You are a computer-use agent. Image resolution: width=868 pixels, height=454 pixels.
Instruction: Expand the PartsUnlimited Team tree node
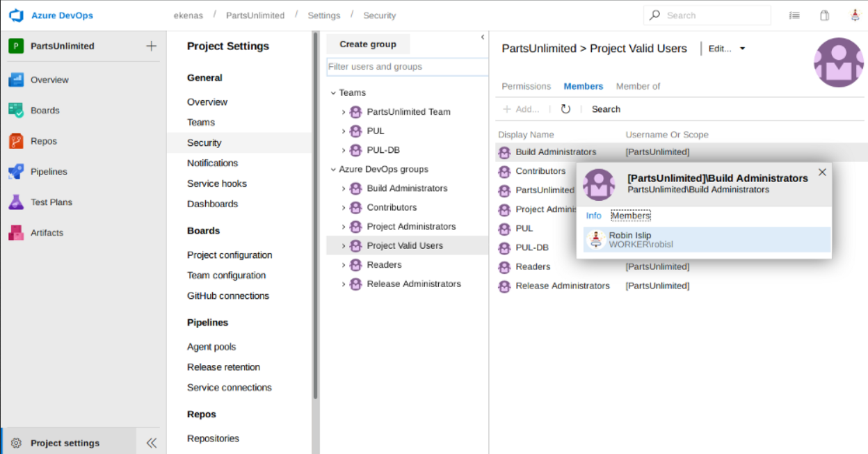tap(344, 112)
